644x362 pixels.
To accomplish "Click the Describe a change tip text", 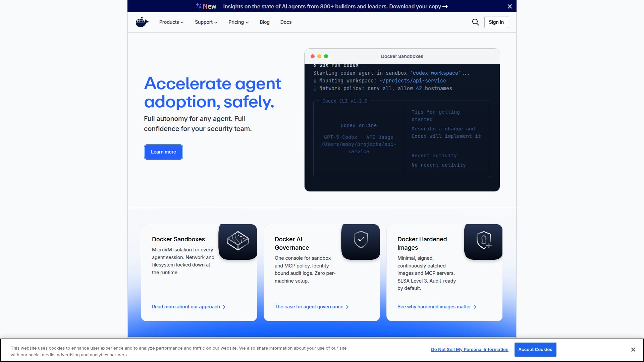I will [446, 132].
